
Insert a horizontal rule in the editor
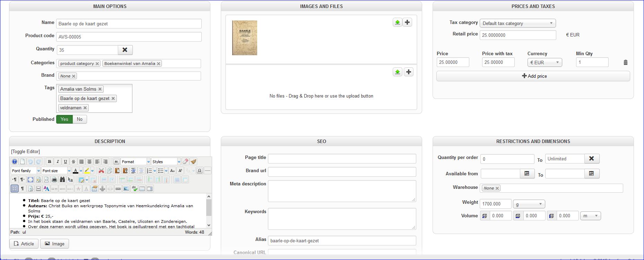[x=208, y=170]
